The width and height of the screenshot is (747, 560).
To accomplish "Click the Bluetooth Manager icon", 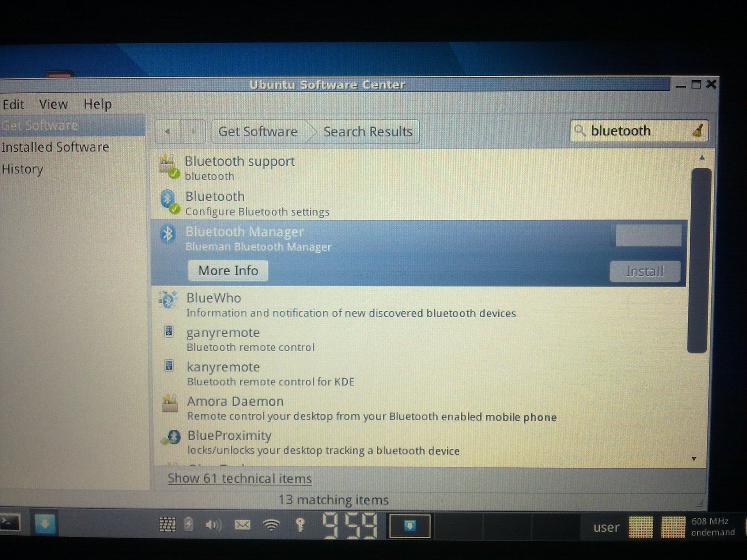I will [168, 234].
